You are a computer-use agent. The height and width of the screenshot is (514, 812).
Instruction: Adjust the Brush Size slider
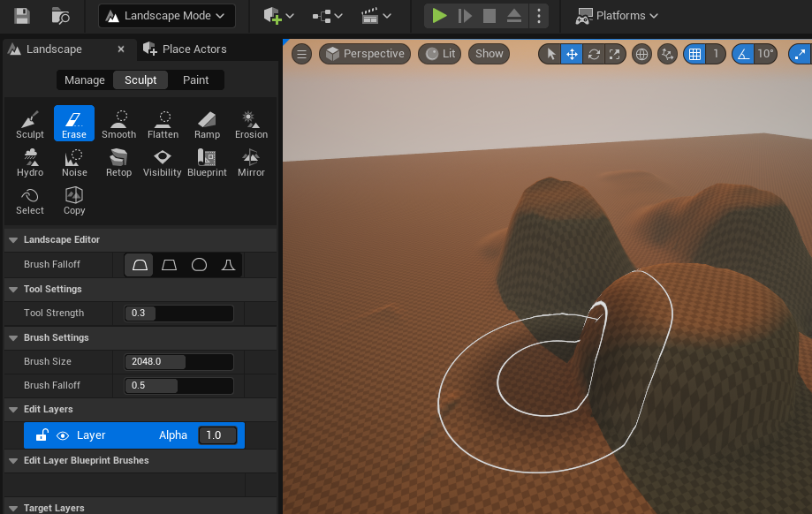tap(178, 362)
